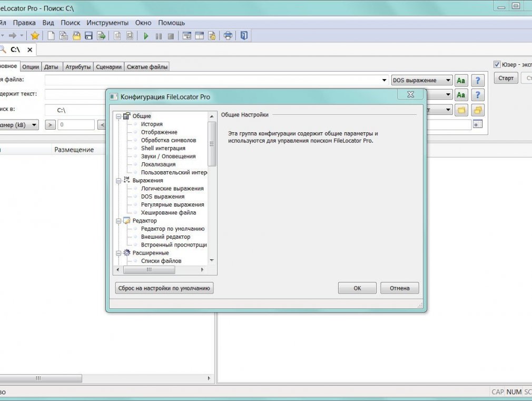The height and width of the screenshot is (401, 532).
Task: Switch to the Сжатые файлы tab
Action: tap(147, 67)
